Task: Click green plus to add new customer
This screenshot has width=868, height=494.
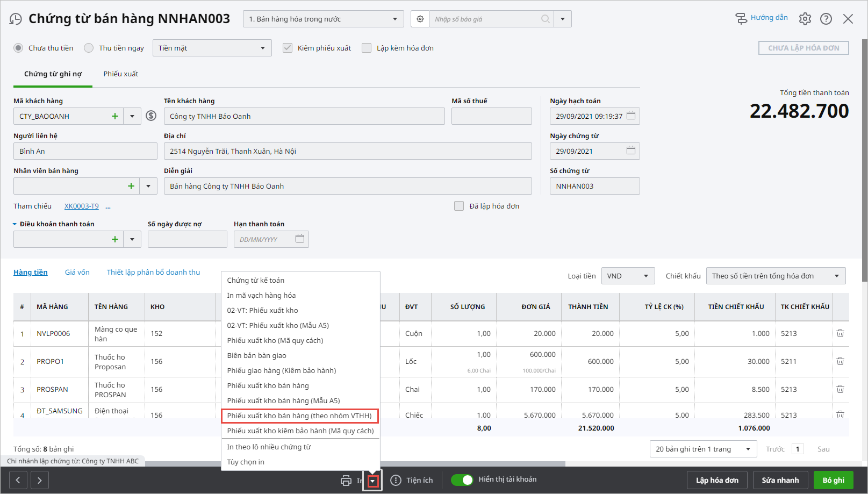Action: click(x=114, y=116)
